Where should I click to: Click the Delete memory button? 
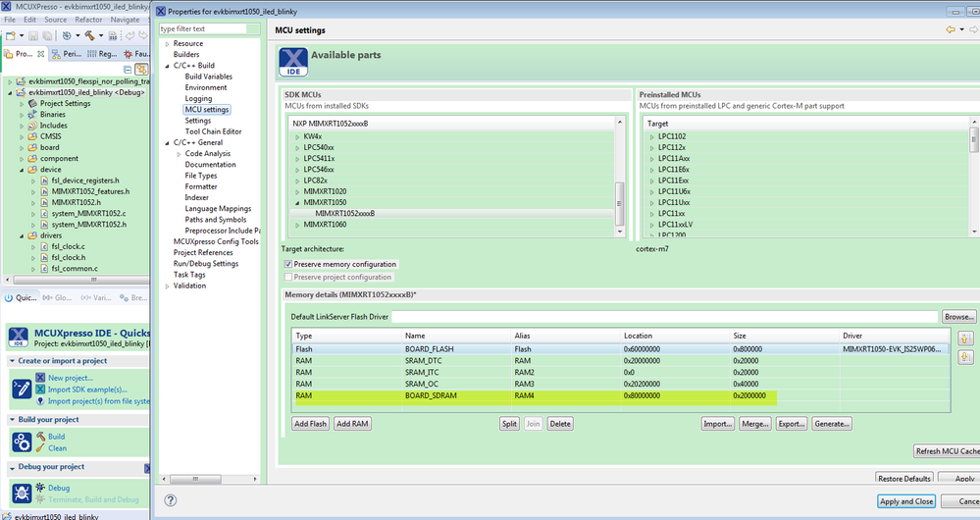click(x=560, y=424)
